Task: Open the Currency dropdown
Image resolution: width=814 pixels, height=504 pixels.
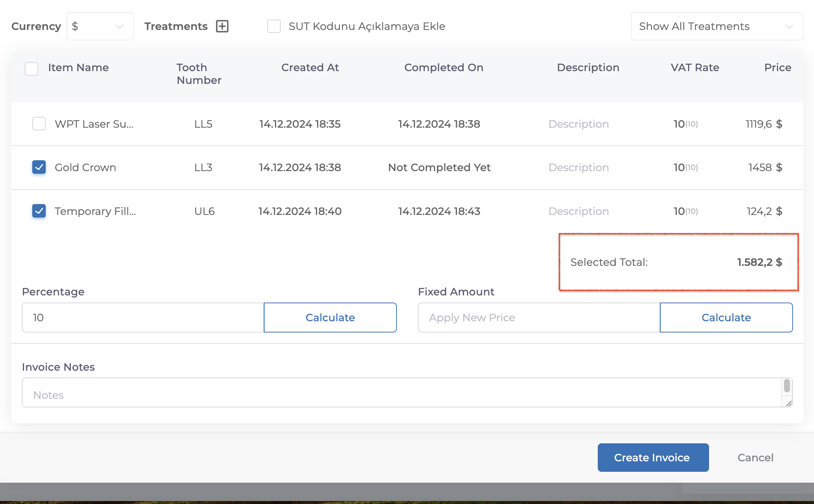Action: pos(100,26)
